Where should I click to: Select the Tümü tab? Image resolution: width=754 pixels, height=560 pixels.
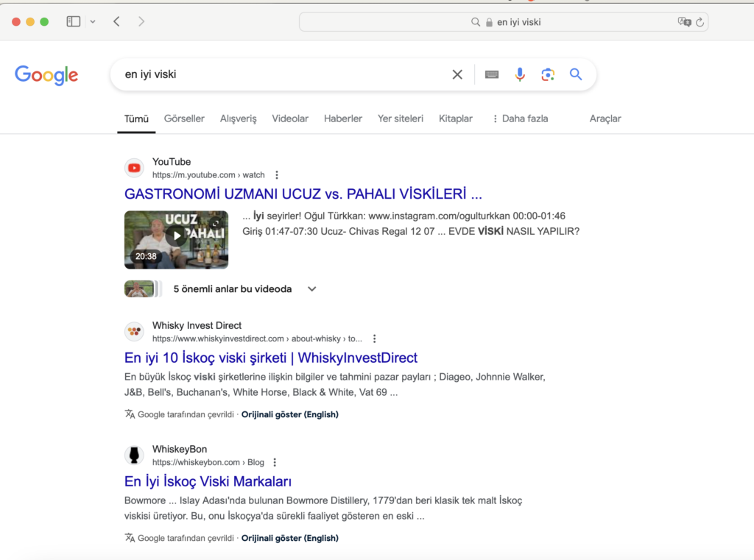136,118
